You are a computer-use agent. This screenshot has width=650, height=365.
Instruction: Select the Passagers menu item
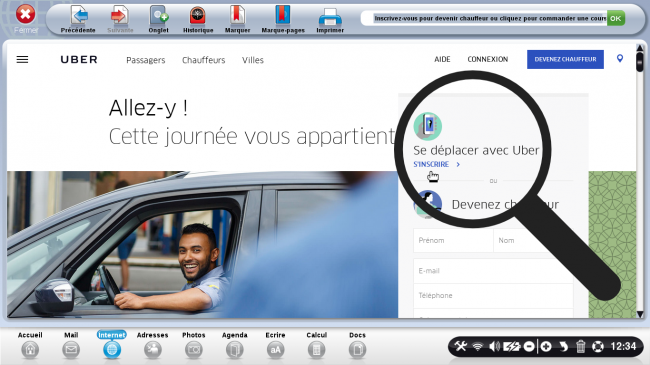point(146,60)
